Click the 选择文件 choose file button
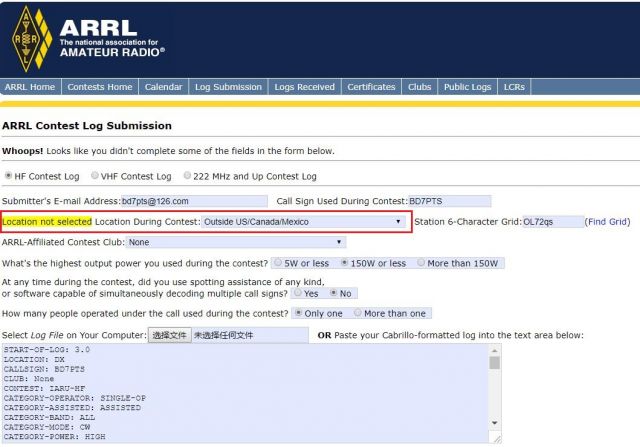This screenshot has height=447, width=640. coord(169,335)
